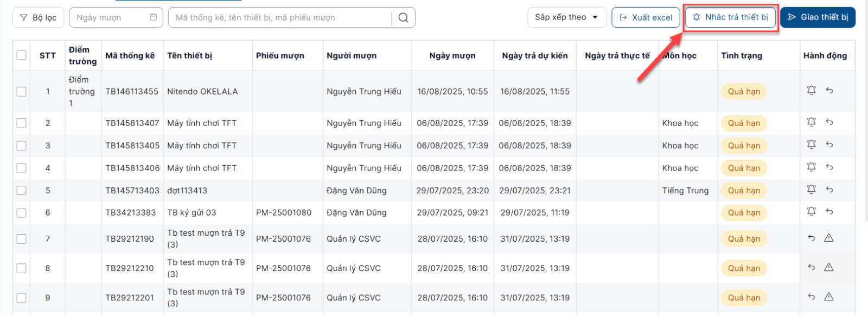Click the return arrow for TB ký gửi 03
Screen dimensions: 868x315
pyautogui.click(x=829, y=212)
